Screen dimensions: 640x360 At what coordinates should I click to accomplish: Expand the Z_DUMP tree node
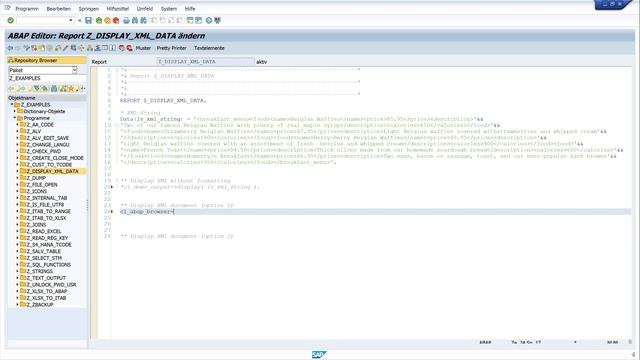18,178
